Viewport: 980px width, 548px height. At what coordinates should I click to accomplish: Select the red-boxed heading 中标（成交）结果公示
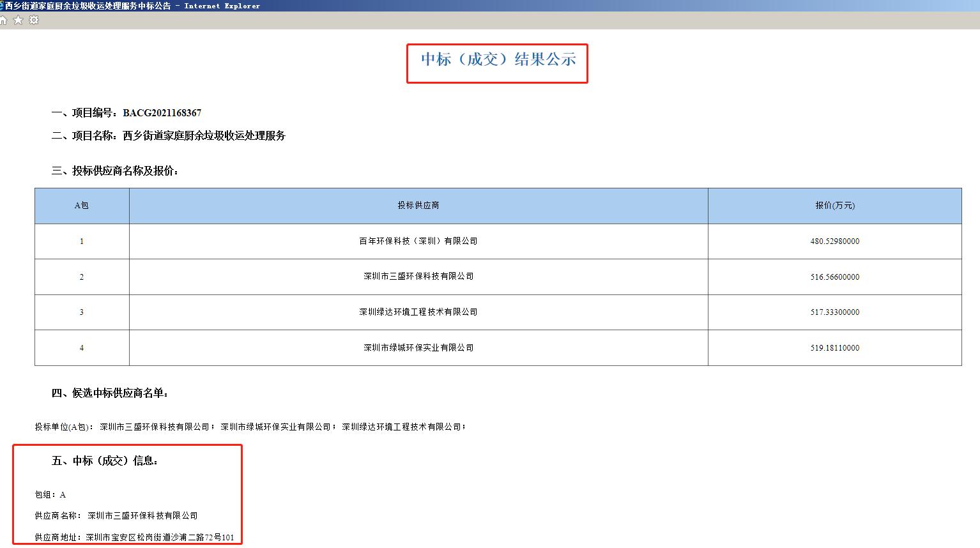pyautogui.click(x=498, y=60)
